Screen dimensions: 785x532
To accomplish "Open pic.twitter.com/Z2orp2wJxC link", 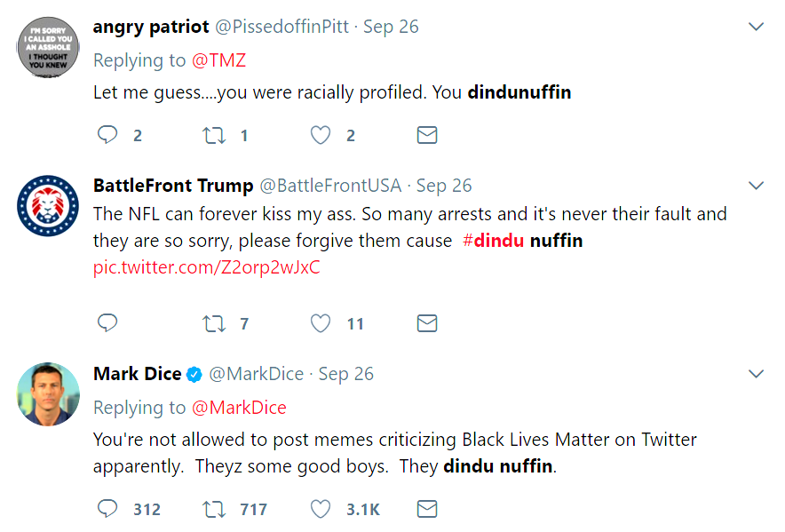I will pyautogui.click(x=206, y=267).
